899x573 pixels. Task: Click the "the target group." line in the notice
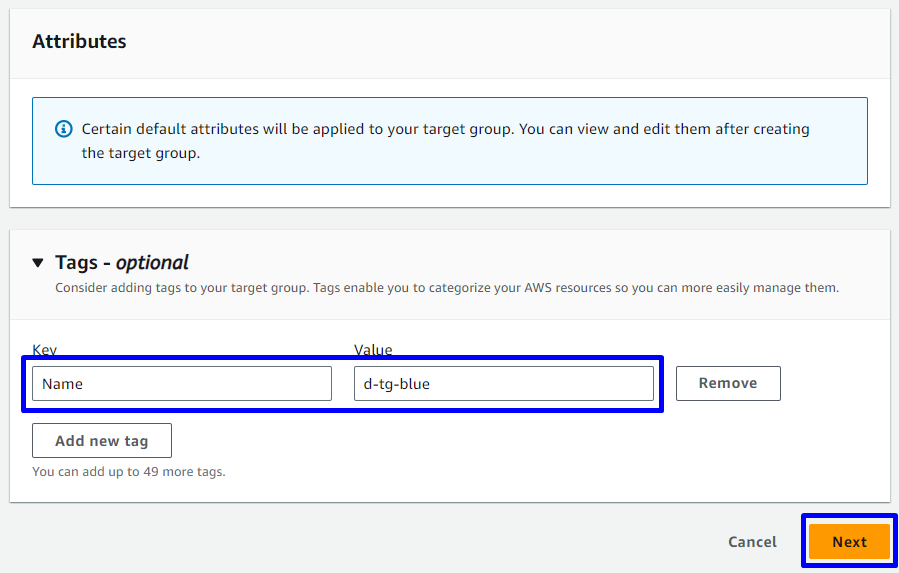click(140, 154)
